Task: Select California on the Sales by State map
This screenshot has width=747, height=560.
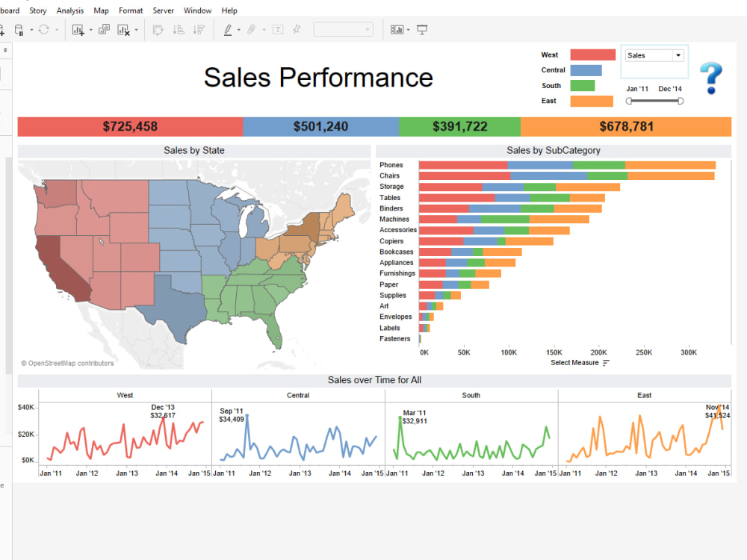Action: coord(58,269)
